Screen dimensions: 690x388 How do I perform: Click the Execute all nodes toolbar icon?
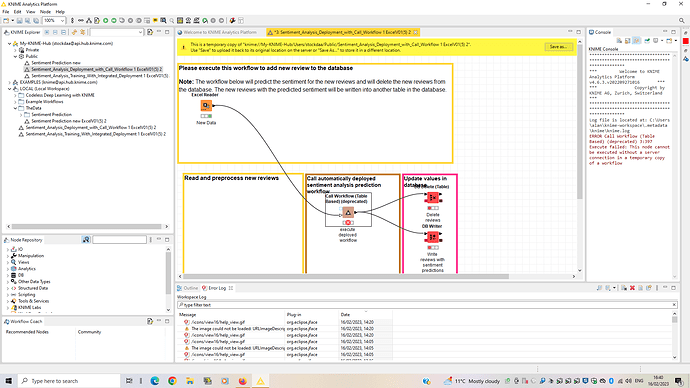click(114, 21)
